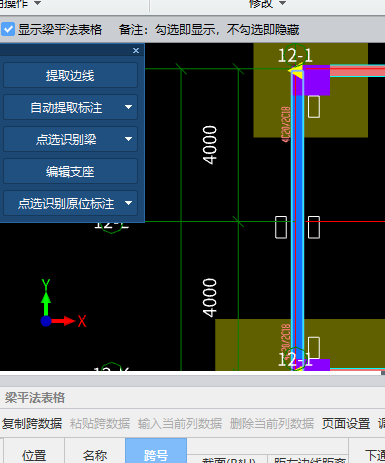Click the 编辑支座 button
Image resolution: width=385 pixels, height=463 pixels.
pos(70,172)
